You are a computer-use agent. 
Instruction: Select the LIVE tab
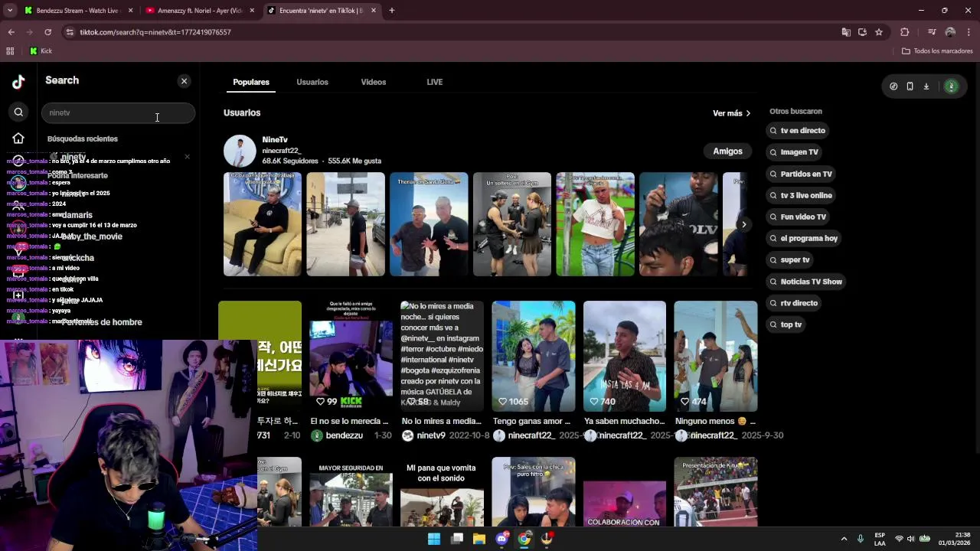[435, 82]
